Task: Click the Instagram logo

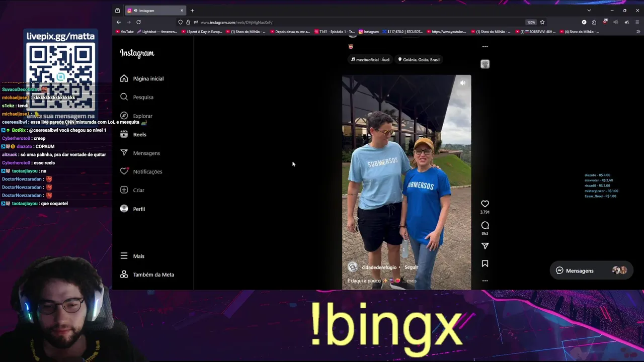Action: 137,53
